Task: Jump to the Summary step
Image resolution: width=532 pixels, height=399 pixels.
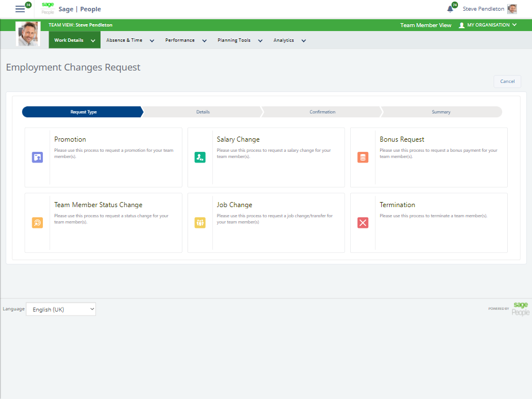Action: click(441, 112)
